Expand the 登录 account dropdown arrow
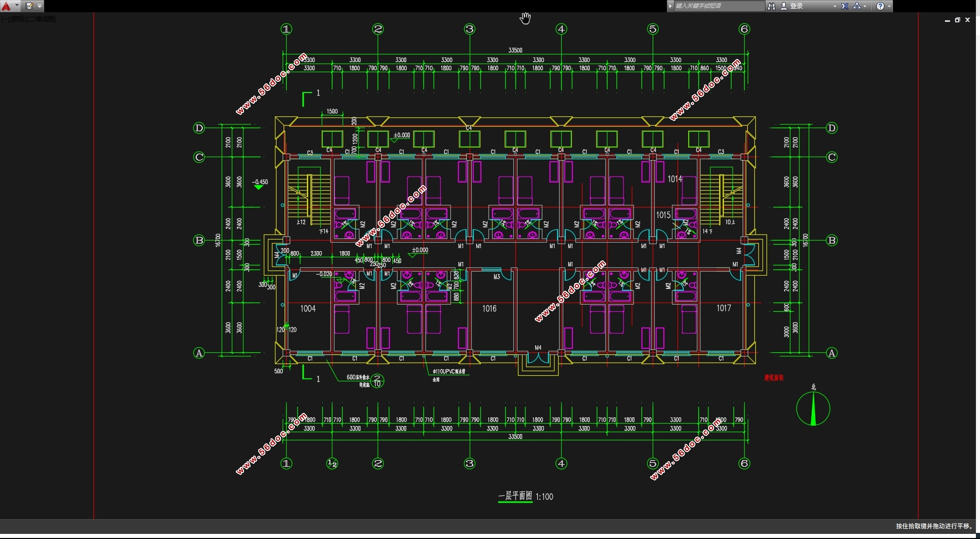 coord(835,6)
